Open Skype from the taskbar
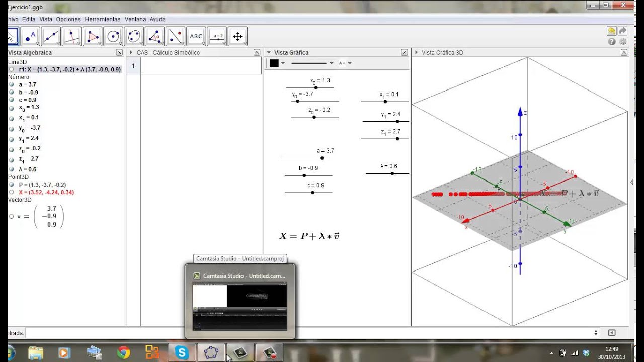The height and width of the screenshot is (362, 644). pos(182,352)
